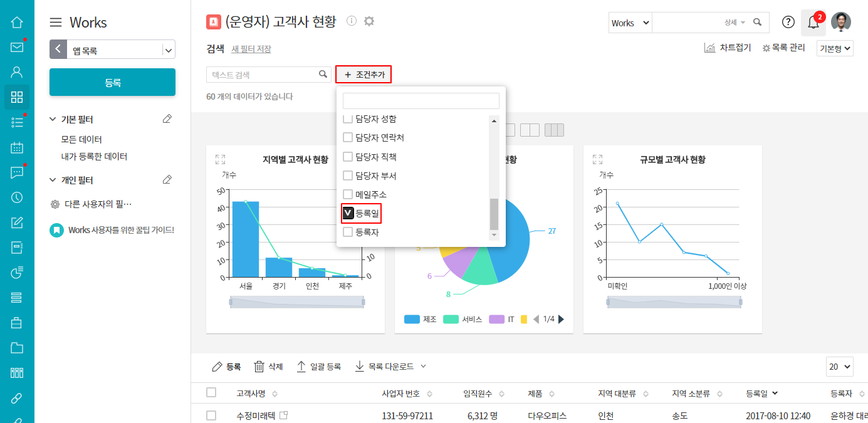Edit basic filters with pencil icon

[x=167, y=119]
